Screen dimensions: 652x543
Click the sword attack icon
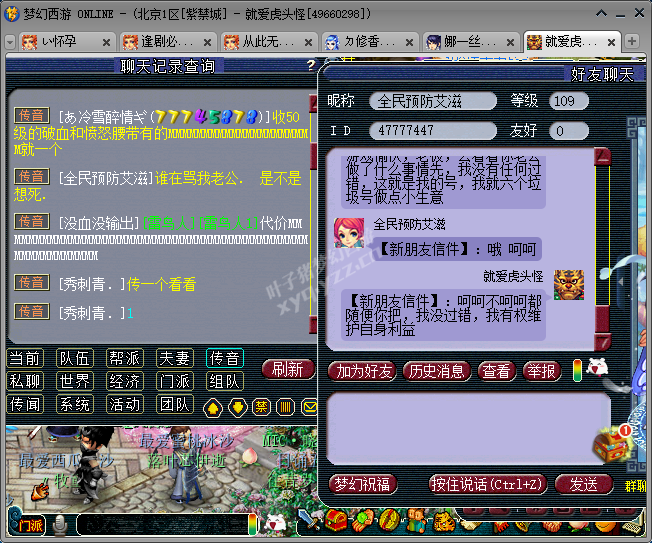pos(310,520)
